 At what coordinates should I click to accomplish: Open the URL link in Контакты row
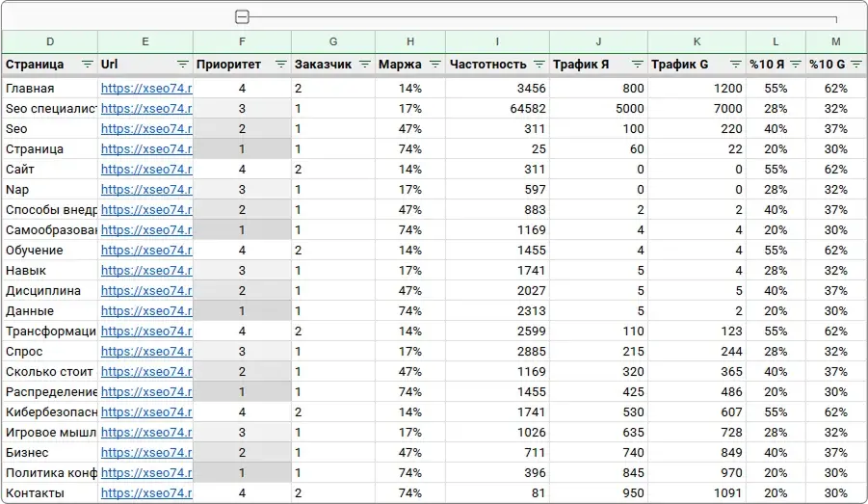(146, 493)
